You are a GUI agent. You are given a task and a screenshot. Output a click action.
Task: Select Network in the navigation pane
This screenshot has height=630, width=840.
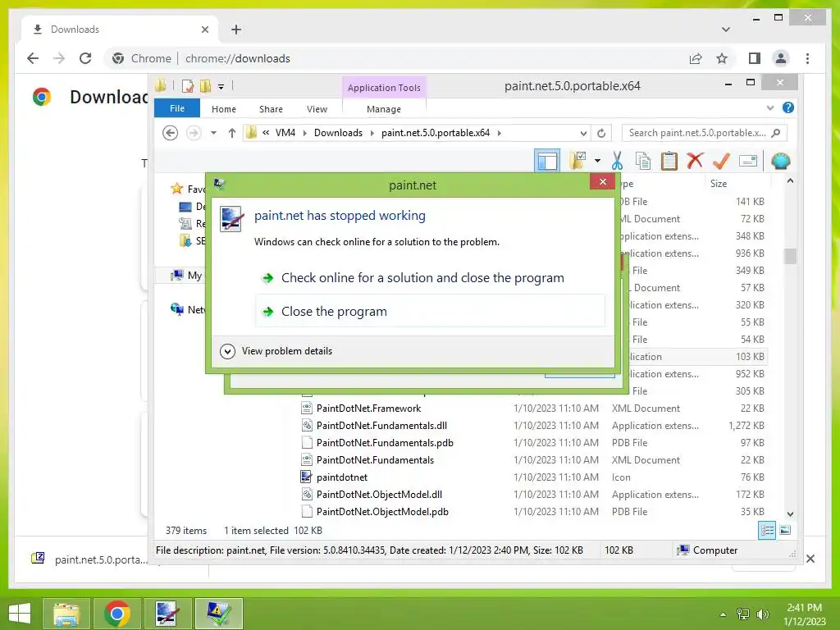(188, 309)
